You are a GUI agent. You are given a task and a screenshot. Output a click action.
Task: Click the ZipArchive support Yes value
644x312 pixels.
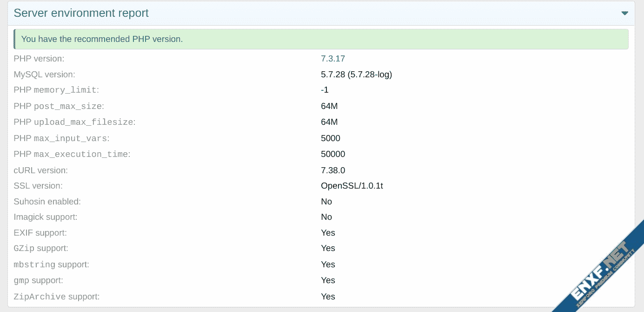pos(328,297)
